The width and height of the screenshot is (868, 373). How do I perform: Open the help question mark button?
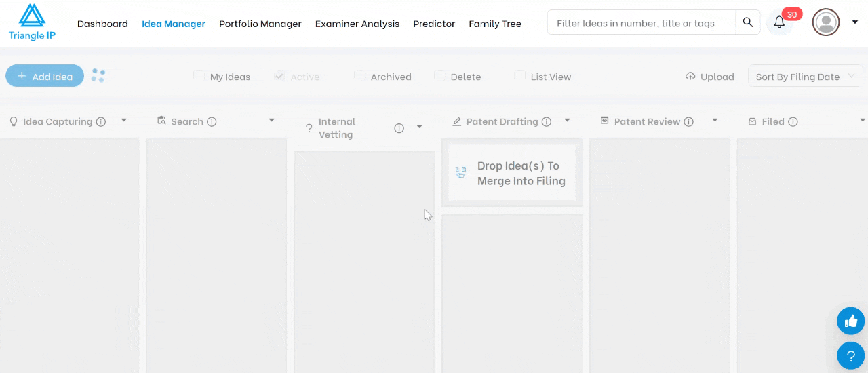coord(850,355)
